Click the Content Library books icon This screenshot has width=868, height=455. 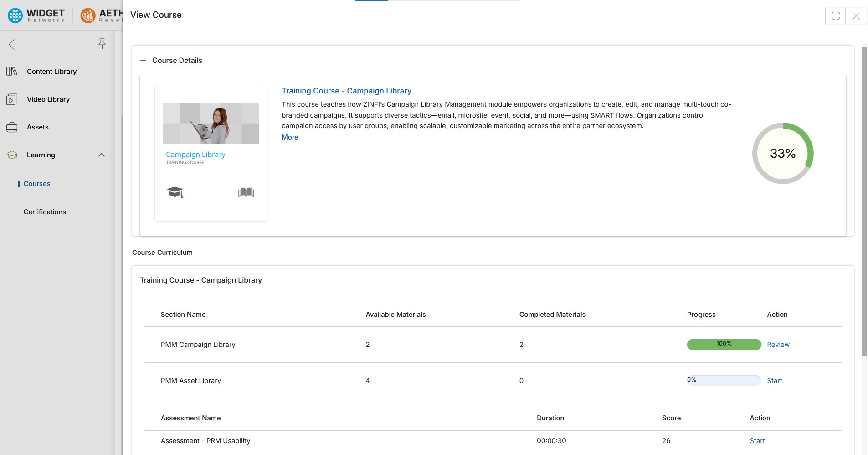12,72
